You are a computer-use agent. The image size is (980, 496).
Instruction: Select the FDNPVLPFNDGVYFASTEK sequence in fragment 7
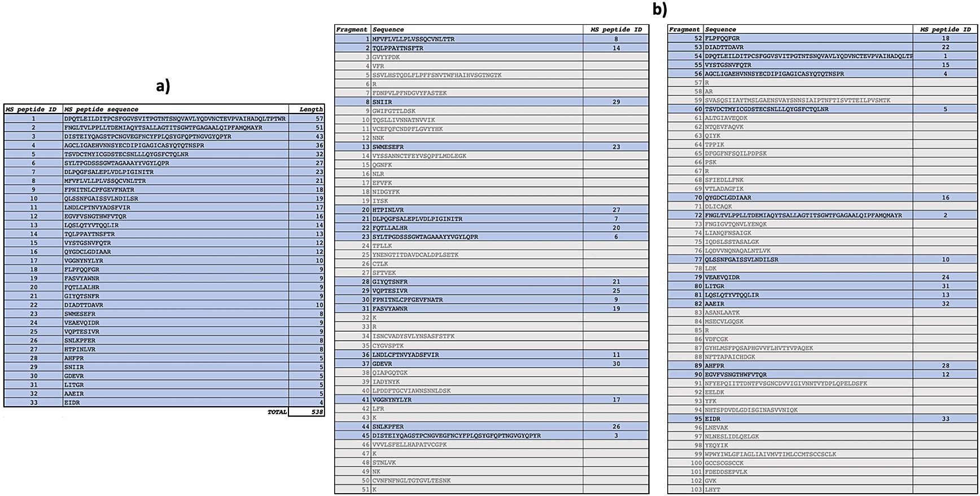(409, 93)
